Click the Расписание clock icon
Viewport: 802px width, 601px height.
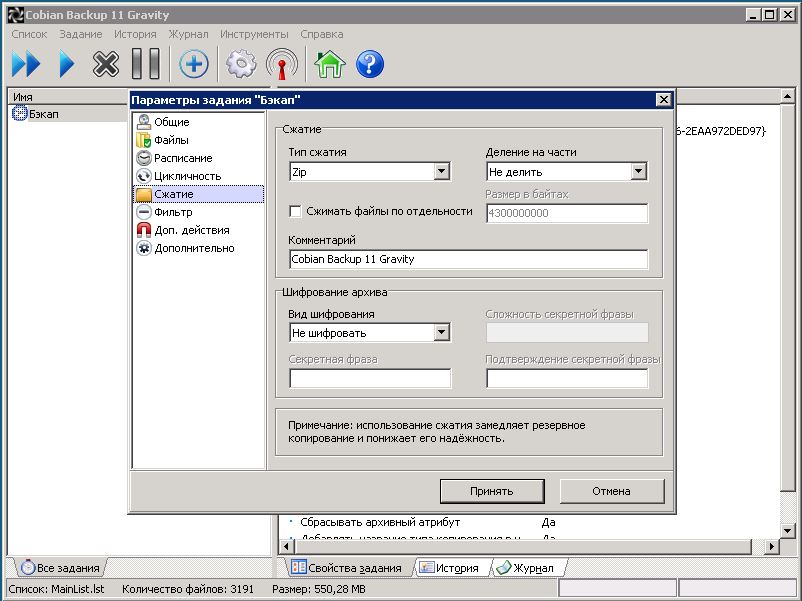[x=144, y=158]
